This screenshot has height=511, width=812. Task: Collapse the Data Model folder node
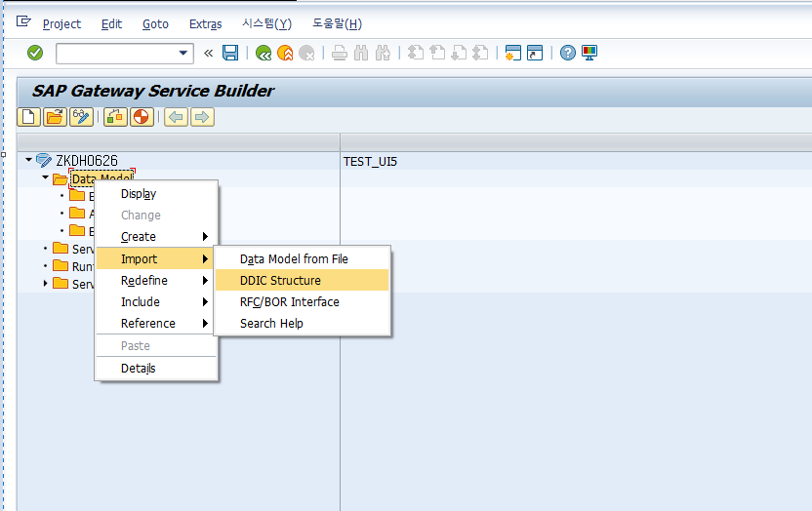(45, 177)
